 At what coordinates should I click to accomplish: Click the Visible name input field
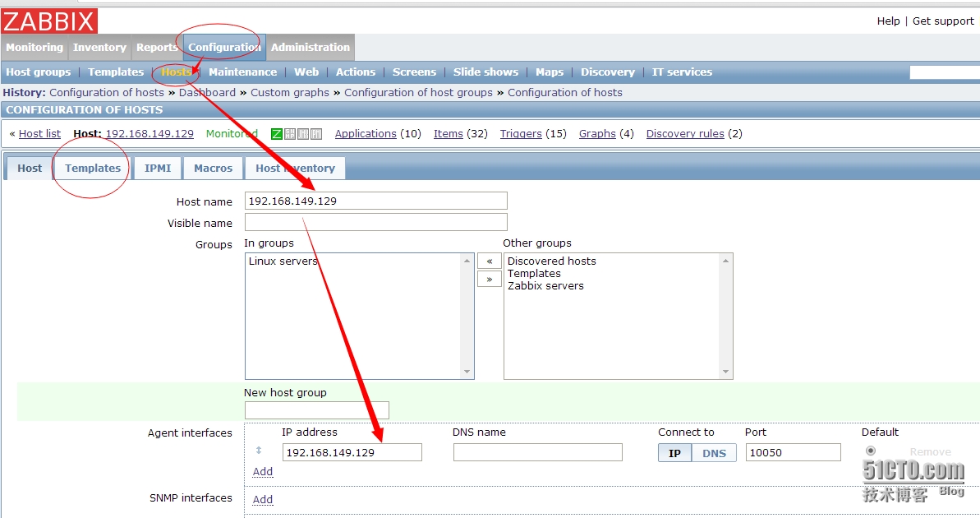pos(375,222)
